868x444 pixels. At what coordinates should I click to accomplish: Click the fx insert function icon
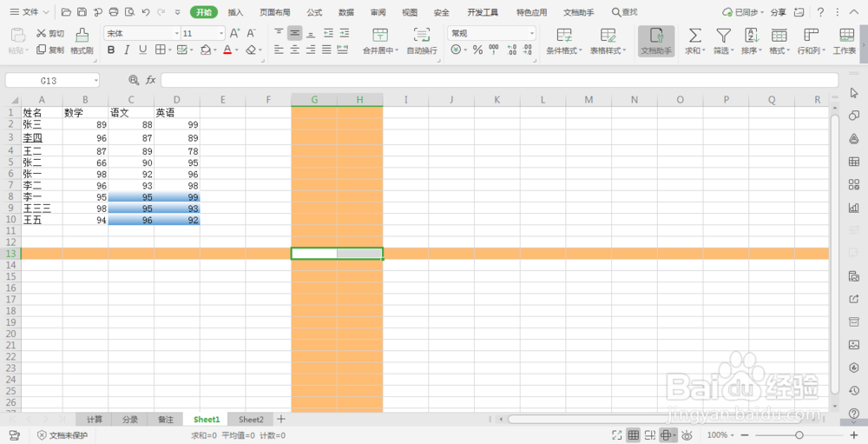click(150, 81)
